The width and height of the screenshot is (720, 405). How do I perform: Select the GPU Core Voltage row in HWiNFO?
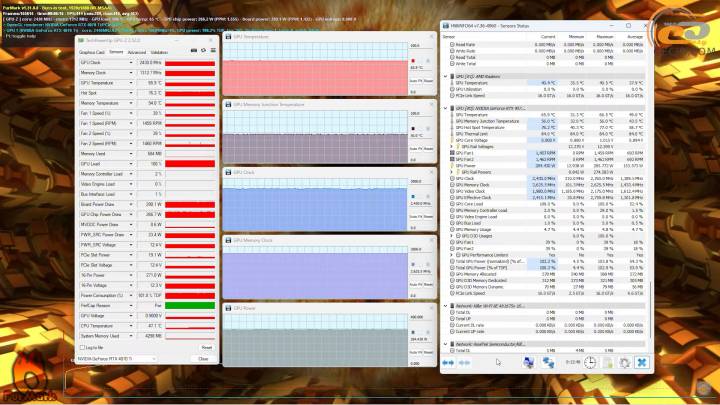547,141
